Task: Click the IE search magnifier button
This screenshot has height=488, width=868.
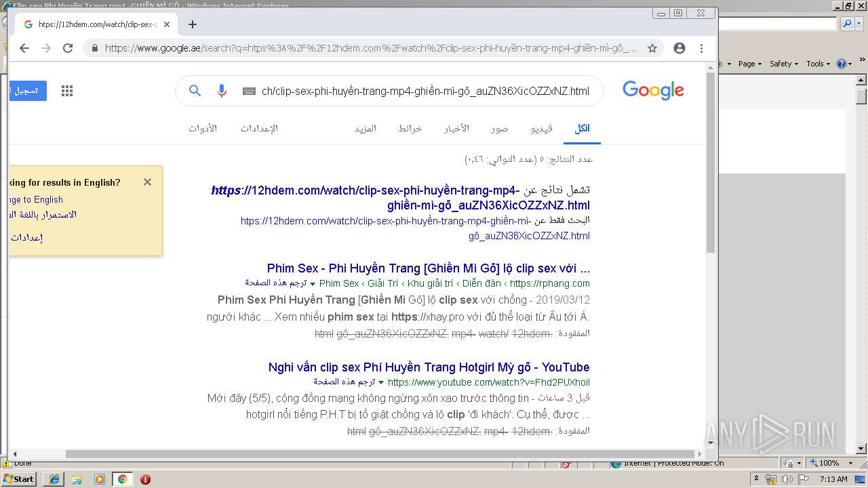Action: [848, 24]
